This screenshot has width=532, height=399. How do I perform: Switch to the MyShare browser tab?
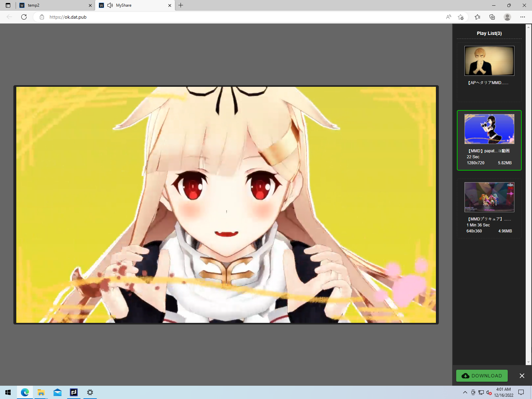click(x=135, y=5)
